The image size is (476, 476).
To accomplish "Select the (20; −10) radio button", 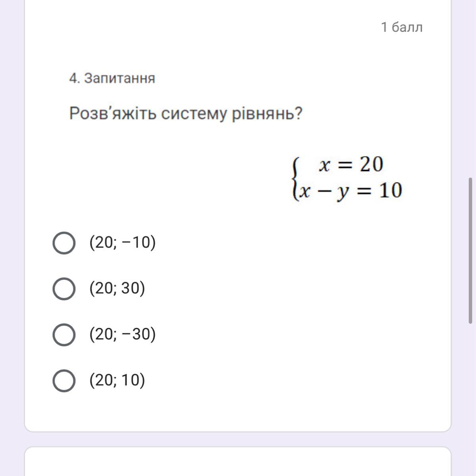I will (x=64, y=243).
